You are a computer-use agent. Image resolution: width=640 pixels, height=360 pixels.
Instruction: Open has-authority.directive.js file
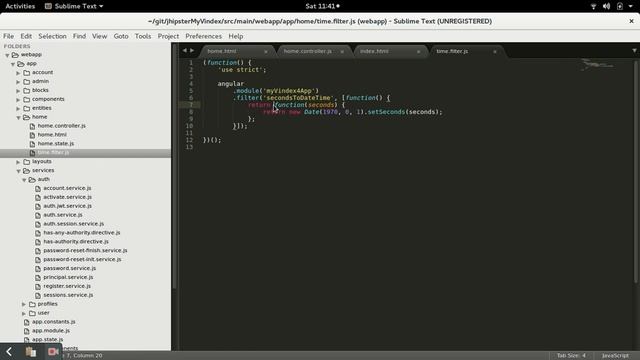coord(76,242)
